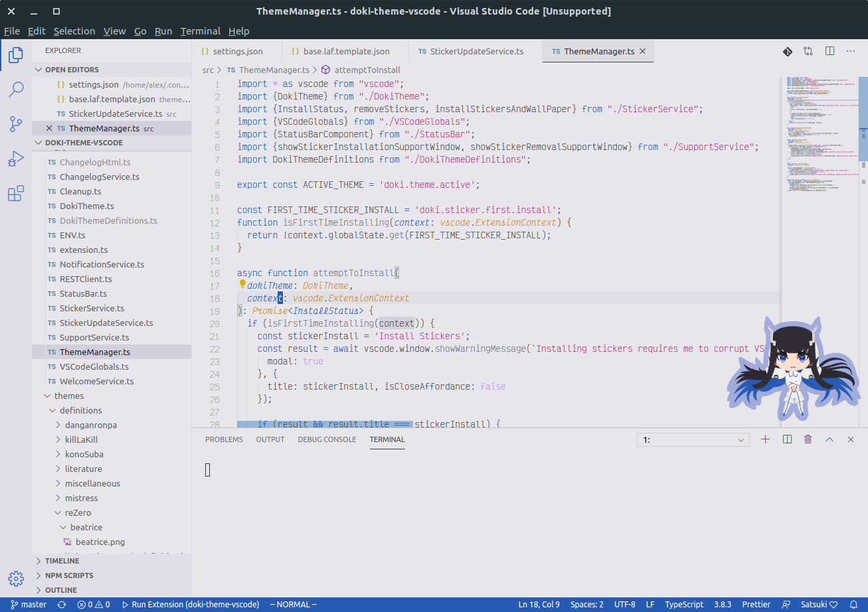Image resolution: width=868 pixels, height=612 pixels.
Task: Open the File menu
Action: pyautogui.click(x=12, y=31)
